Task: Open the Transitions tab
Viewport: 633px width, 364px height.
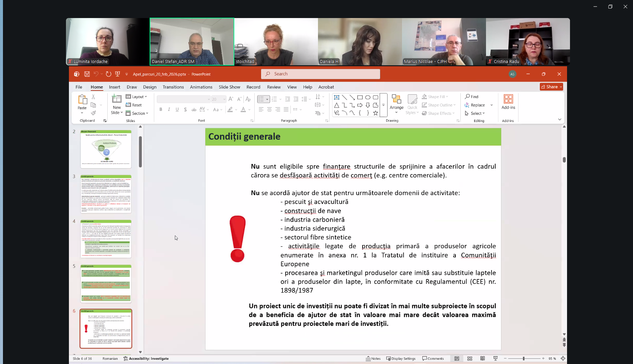Action: click(173, 87)
